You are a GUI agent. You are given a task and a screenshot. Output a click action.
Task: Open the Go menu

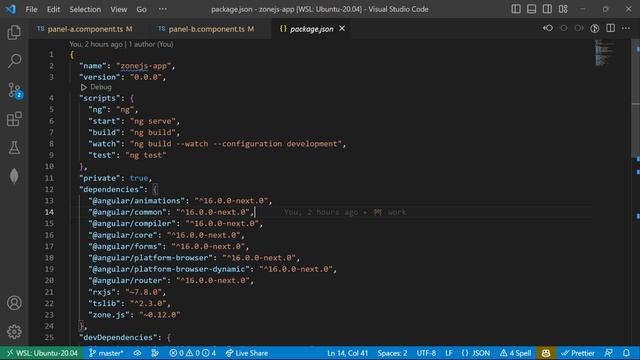[x=141, y=9]
